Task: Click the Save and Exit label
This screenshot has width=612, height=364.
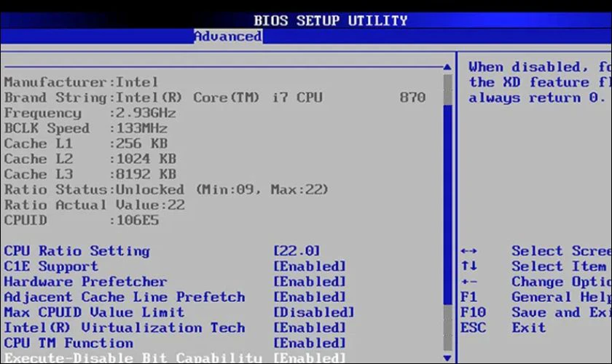Action: click(x=562, y=312)
